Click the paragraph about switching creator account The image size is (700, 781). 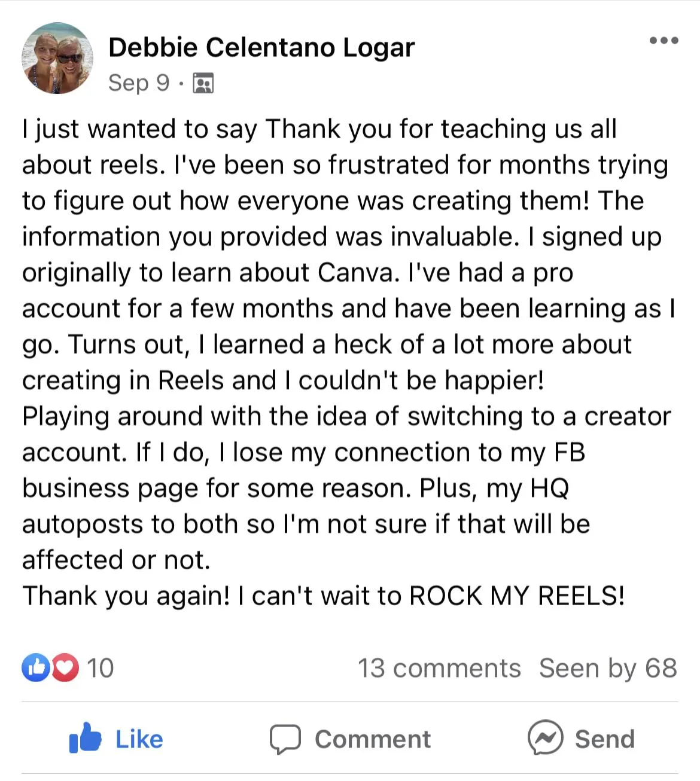(347, 488)
